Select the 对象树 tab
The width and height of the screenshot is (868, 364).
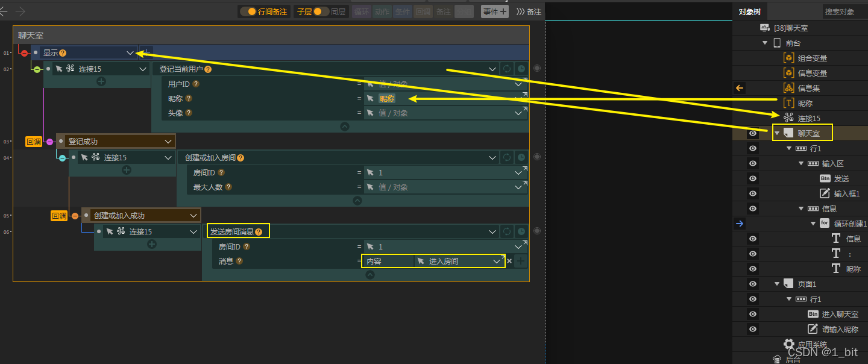(x=750, y=11)
